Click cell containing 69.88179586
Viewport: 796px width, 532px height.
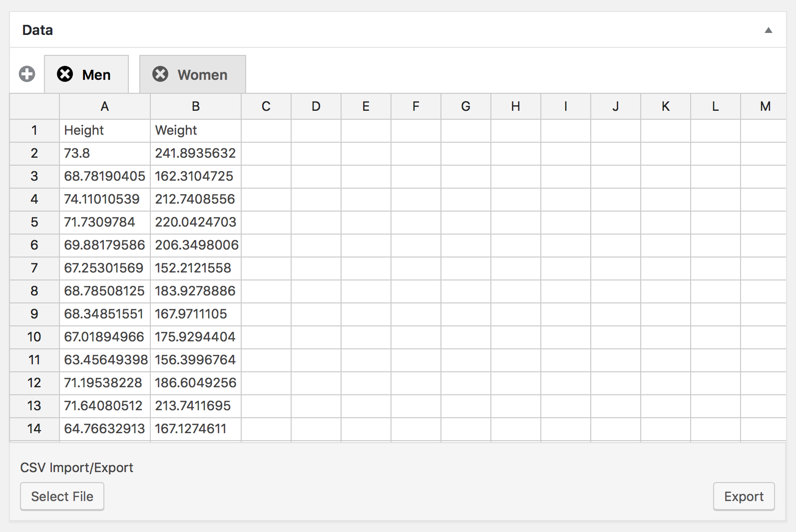click(x=105, y=246)
